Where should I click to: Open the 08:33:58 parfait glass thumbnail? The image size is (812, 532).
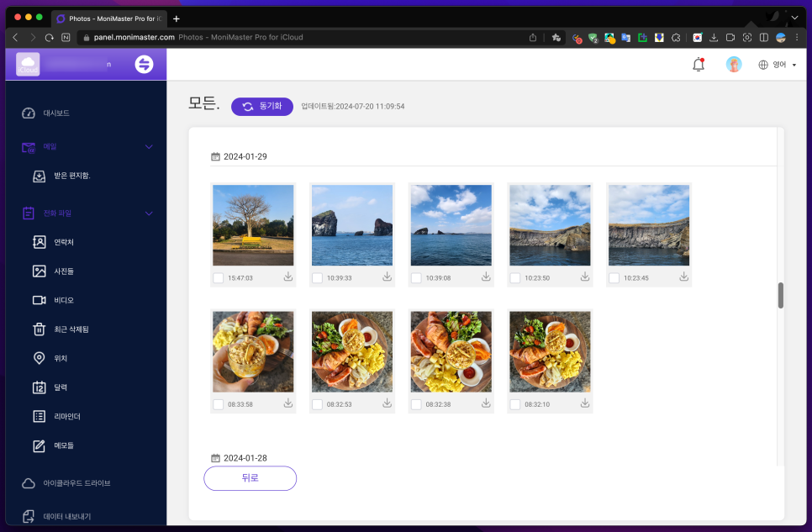pos(253,352)
